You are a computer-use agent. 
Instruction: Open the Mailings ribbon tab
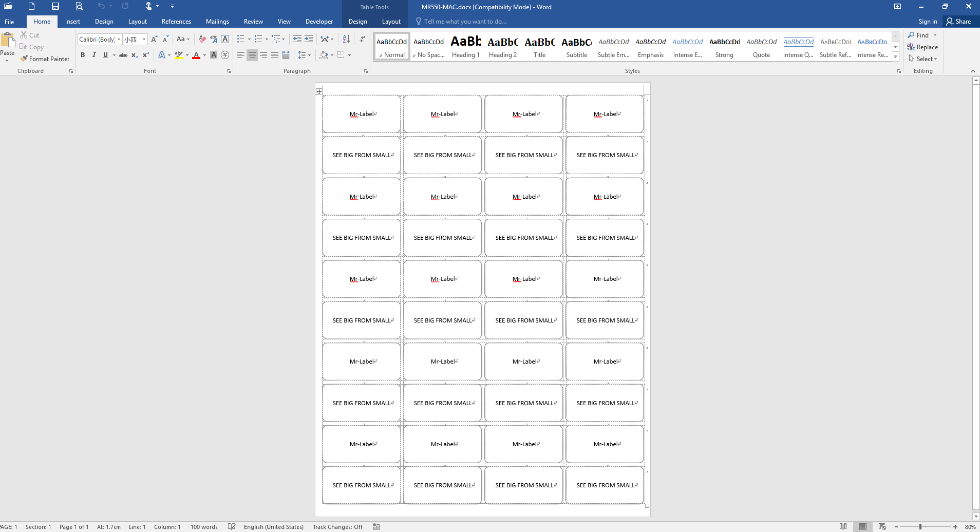coord(217,22)
